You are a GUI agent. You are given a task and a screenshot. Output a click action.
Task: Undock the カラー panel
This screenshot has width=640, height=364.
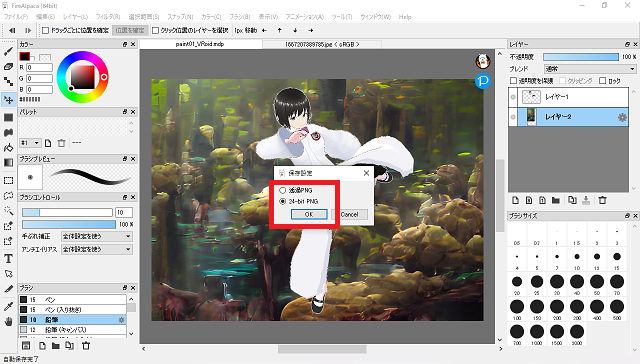click(x=125, y=44)
